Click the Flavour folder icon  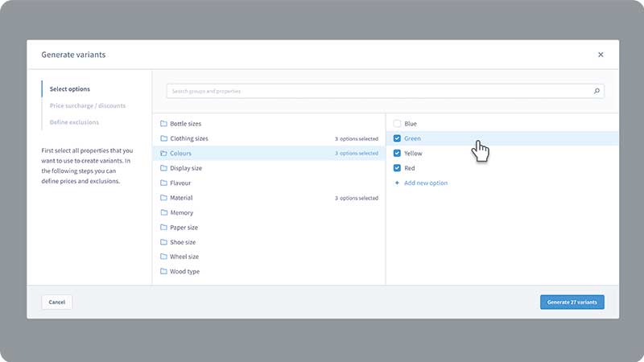[163, 183]
